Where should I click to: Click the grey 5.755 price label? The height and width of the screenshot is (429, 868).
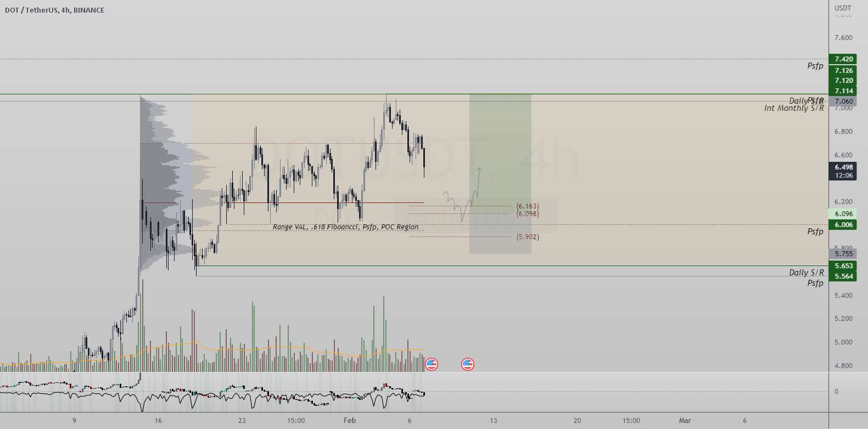843,253
